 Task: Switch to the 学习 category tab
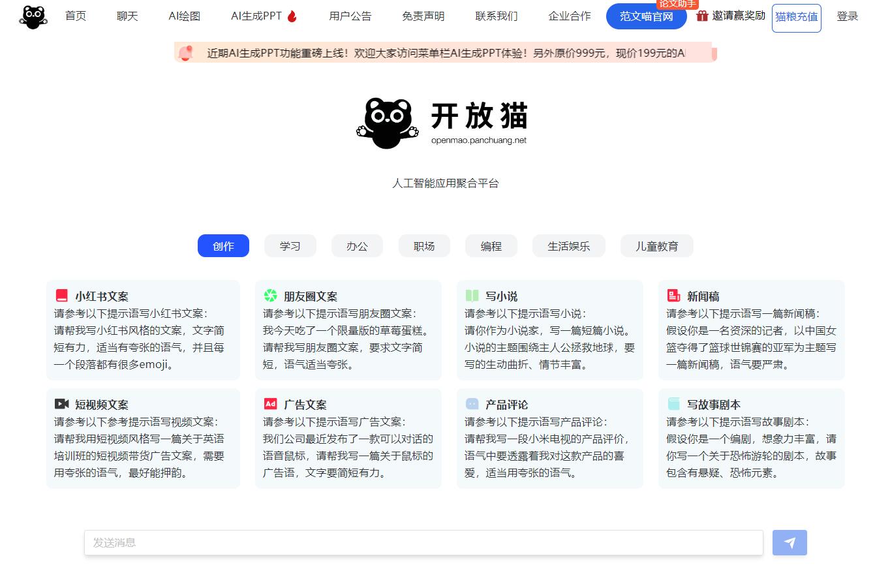click(x=290, y=246)
